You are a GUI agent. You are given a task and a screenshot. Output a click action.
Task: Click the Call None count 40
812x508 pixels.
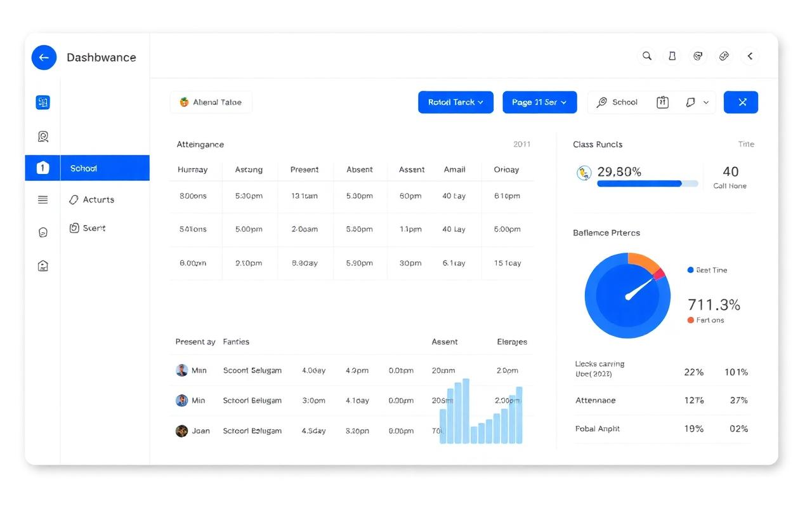730,171
